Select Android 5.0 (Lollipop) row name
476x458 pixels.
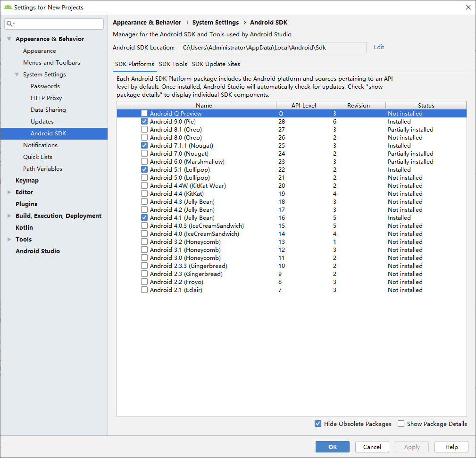pos(180,177)
